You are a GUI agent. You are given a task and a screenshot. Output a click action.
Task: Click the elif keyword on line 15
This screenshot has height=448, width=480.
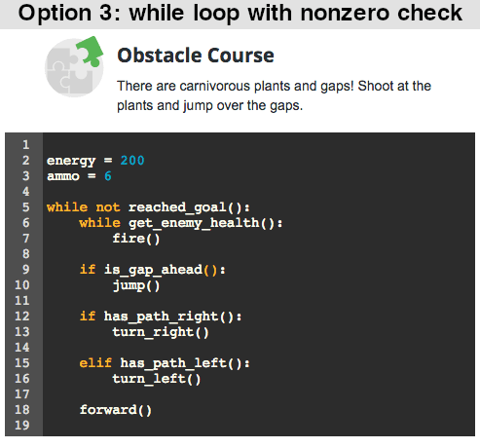(95, 363)
